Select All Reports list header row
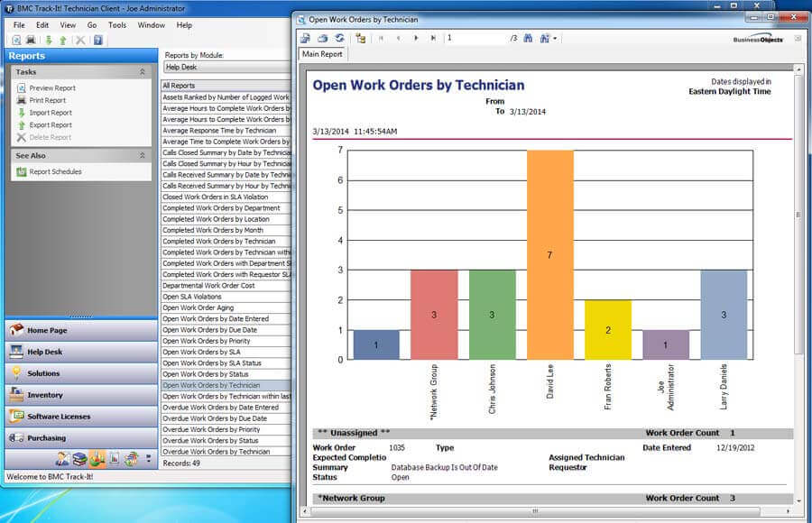Screen dimensions: 812x523 coord(226,86)
